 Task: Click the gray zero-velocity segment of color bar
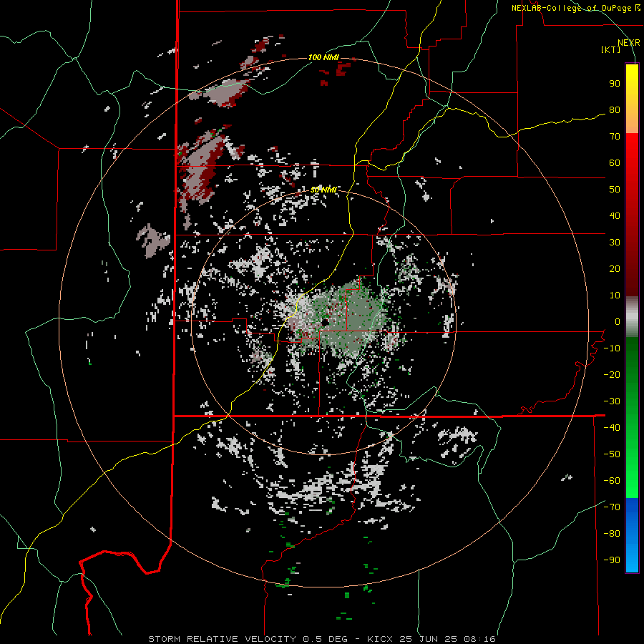[632, 317]
